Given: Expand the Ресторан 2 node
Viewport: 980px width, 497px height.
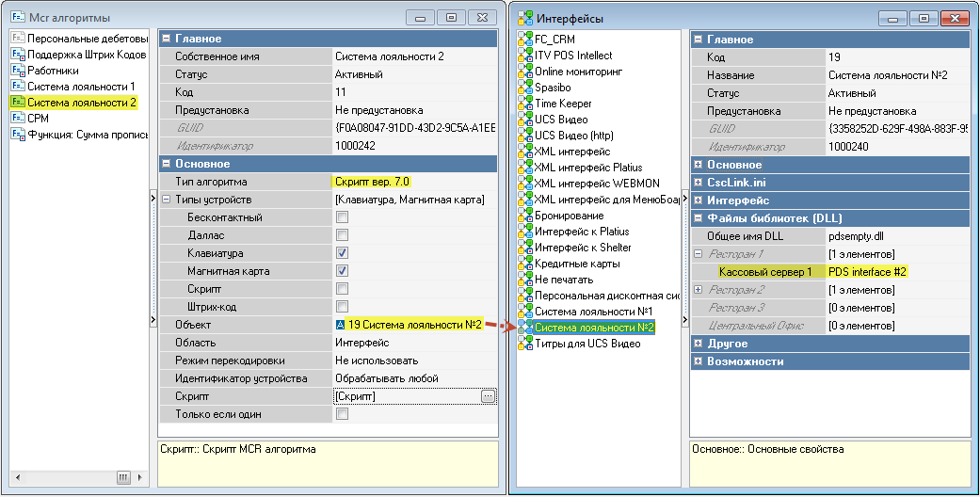Looking at the screenshot, I should coord(698,289).
